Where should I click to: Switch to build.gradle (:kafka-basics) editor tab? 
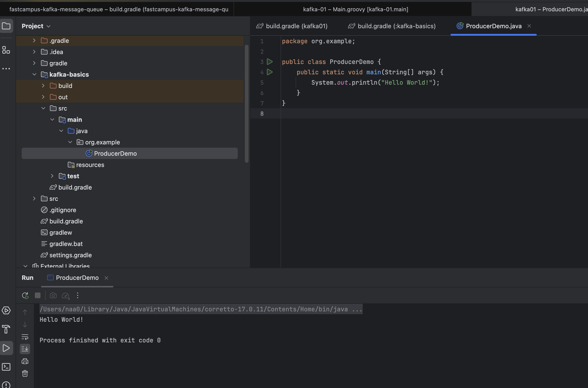click(x=396, y=26)
